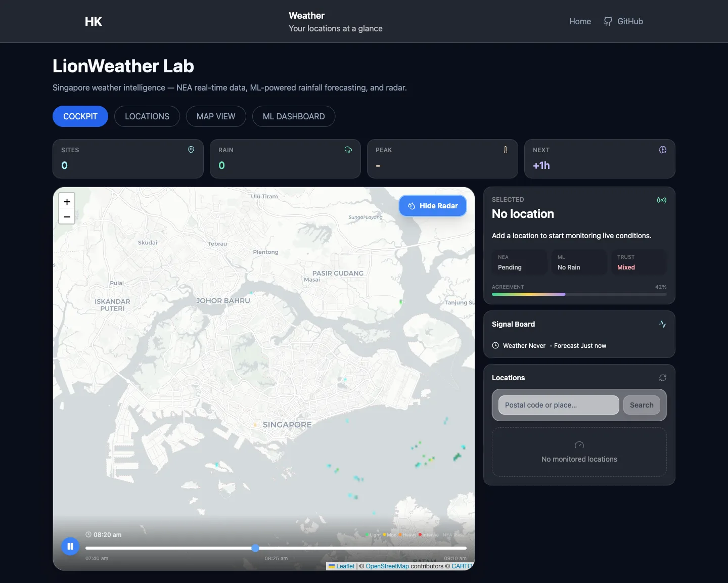Zoom out on the map
Viewport: 728px width, 583px height.
[x=67, y=216]
